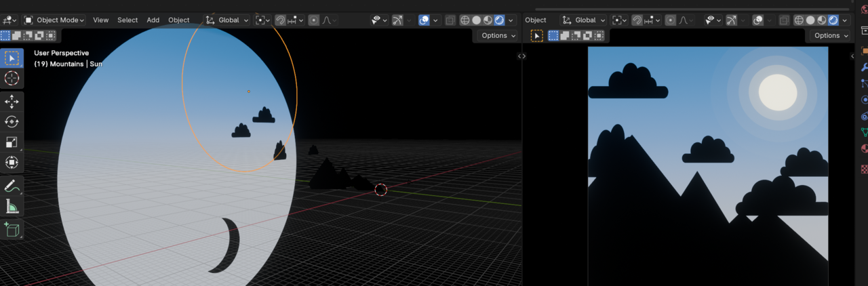Open left viewport Global orientation dropdown

(228, 20)
